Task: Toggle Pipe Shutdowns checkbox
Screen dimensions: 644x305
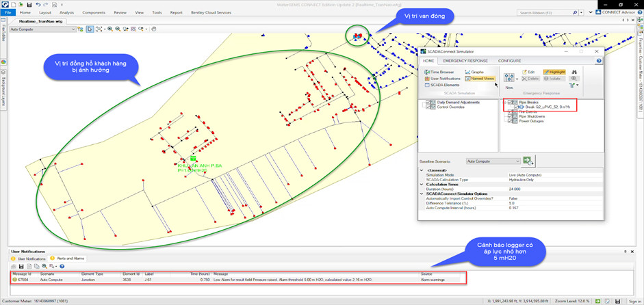Action: pyautogui.click(x=510, y=116)
